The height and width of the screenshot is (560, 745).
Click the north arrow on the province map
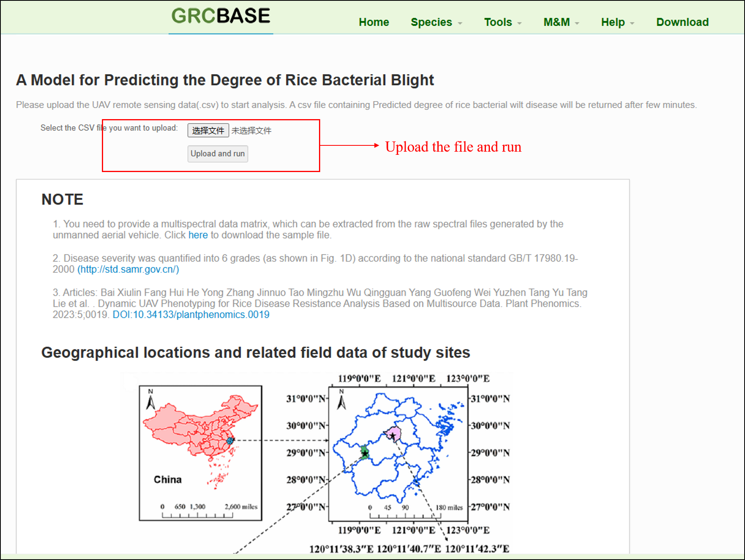point(341,400)
